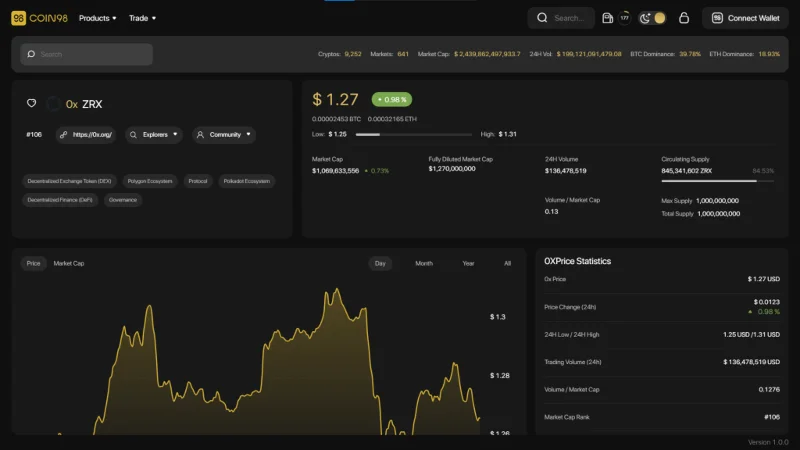This screenshot has width=800, height=450.
Task: Switch chart to Market Cap tab
Action: pos(69,263)
